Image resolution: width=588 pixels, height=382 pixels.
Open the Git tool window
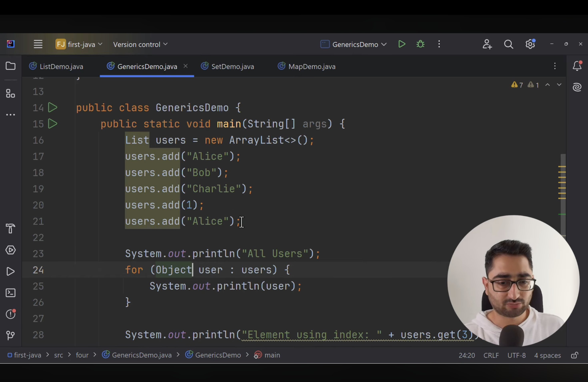click(10, 335)
